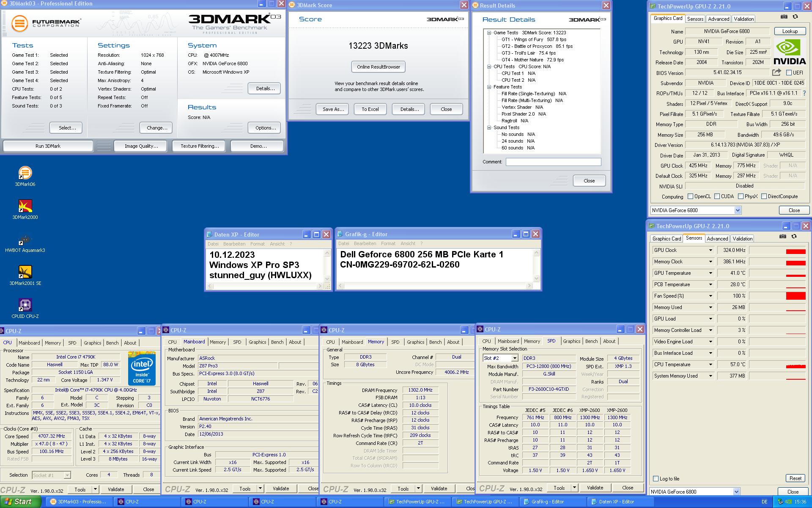Open Bearbeiten menu in Grafik-g Editor
This screenshot has height=508, width=812.
(x=365, y=243)
